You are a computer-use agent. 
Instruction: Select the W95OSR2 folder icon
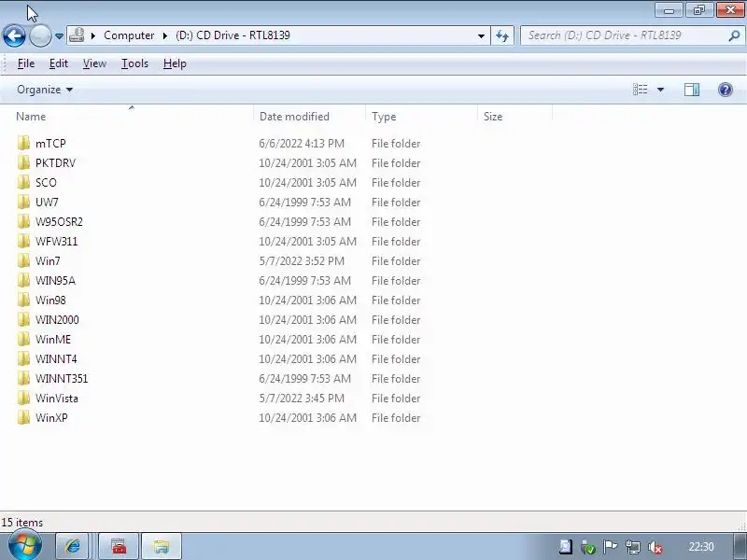22,221
